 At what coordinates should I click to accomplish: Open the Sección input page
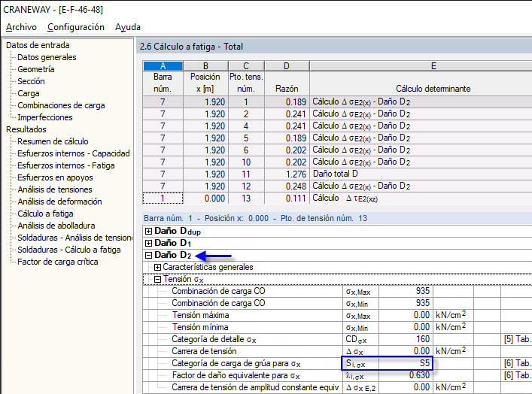coord(31,81)
